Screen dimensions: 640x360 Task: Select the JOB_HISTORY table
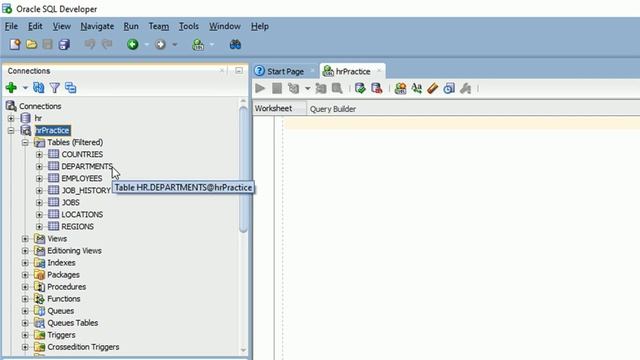point(86,190)
